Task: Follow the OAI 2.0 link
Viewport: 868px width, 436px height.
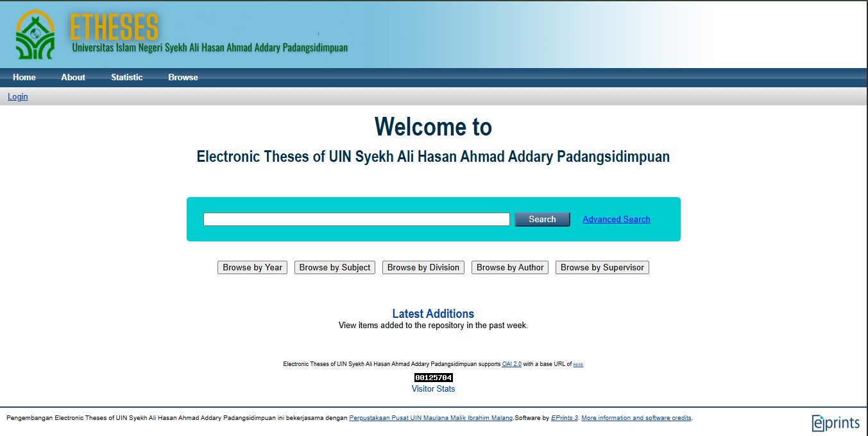Action: pyautogui.click(x=512, y=364)
